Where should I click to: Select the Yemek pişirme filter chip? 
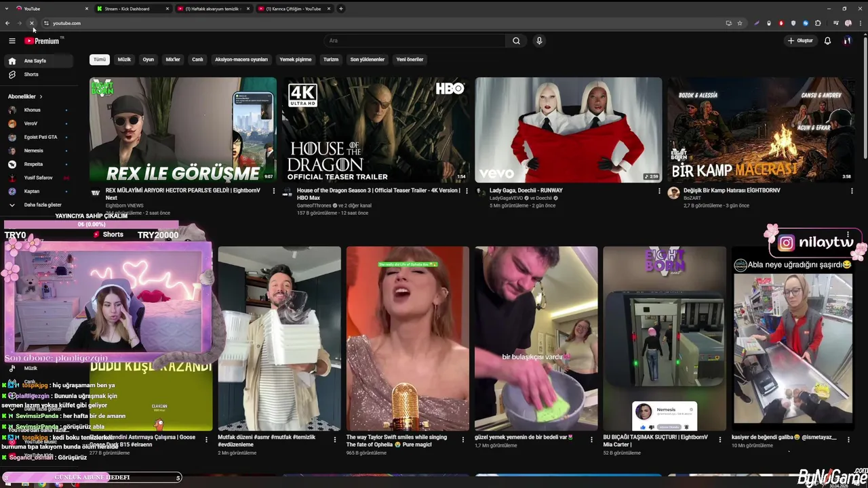click(x=296, y=60)
